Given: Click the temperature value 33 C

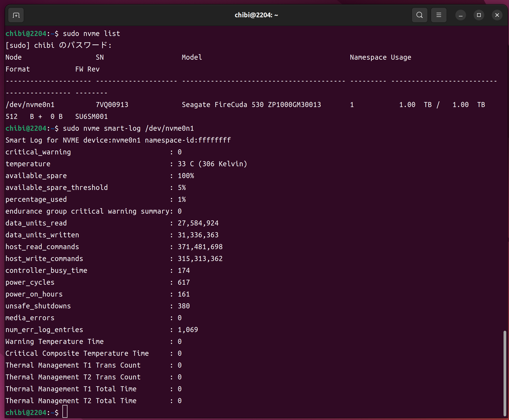Looking at the screenshot, I should click(186, 164).
